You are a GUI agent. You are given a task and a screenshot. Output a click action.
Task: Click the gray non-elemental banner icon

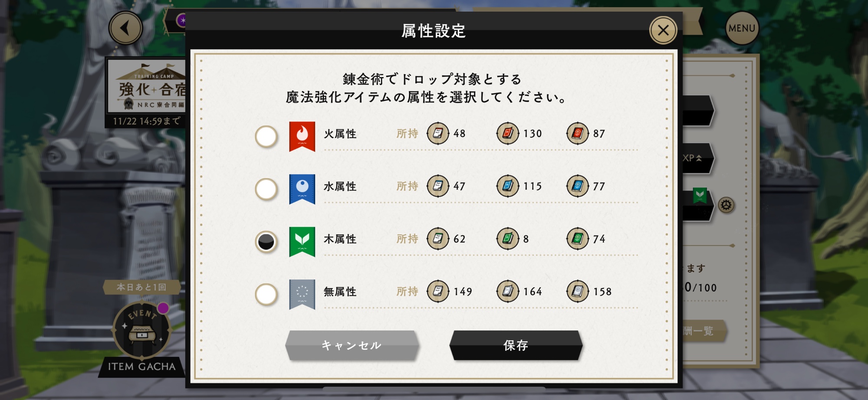click(x=302, y=294)
